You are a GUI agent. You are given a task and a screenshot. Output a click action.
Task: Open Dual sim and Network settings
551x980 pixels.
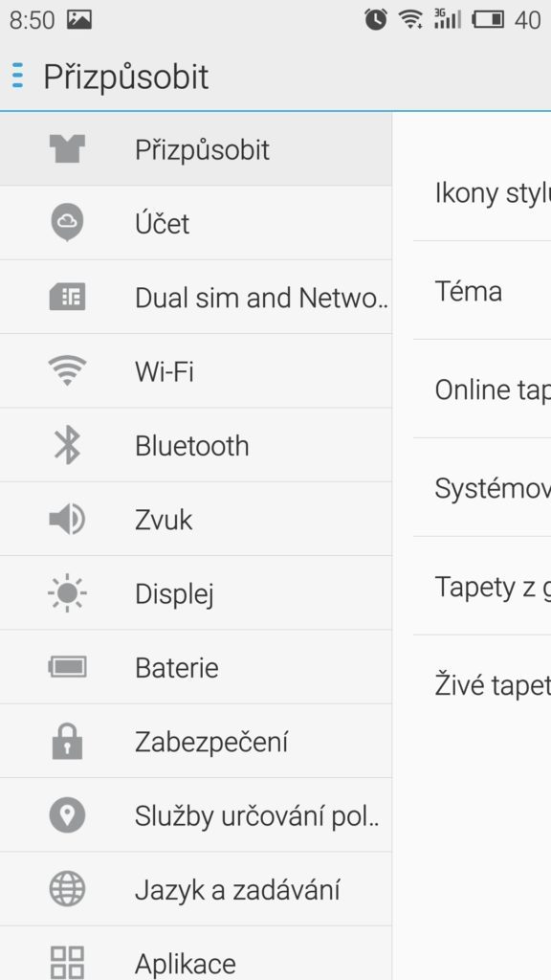point(195,297)
